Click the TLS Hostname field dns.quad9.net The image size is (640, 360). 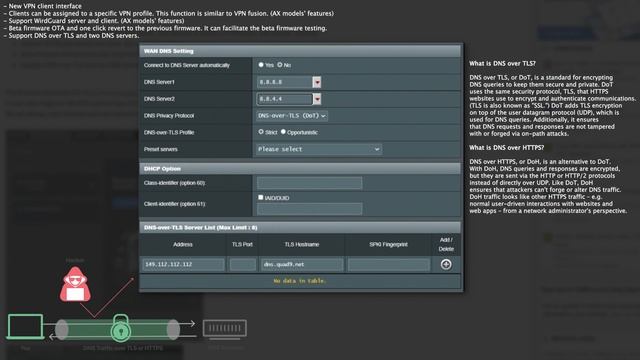[302, 264]
